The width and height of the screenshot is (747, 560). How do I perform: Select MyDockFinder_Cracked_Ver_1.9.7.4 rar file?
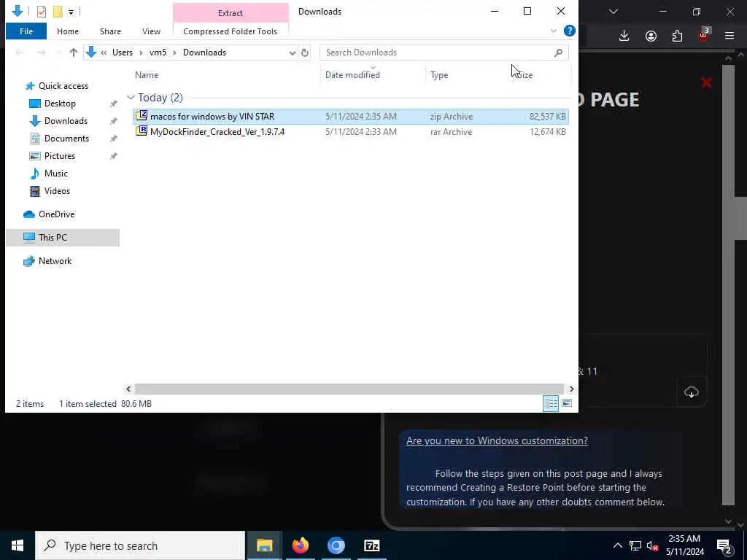click(x=350, y=132)
